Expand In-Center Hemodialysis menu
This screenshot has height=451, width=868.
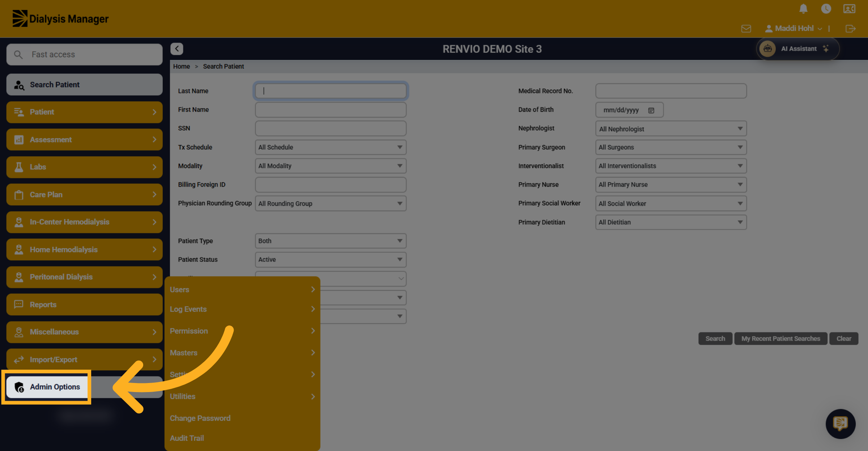[84, 222]
